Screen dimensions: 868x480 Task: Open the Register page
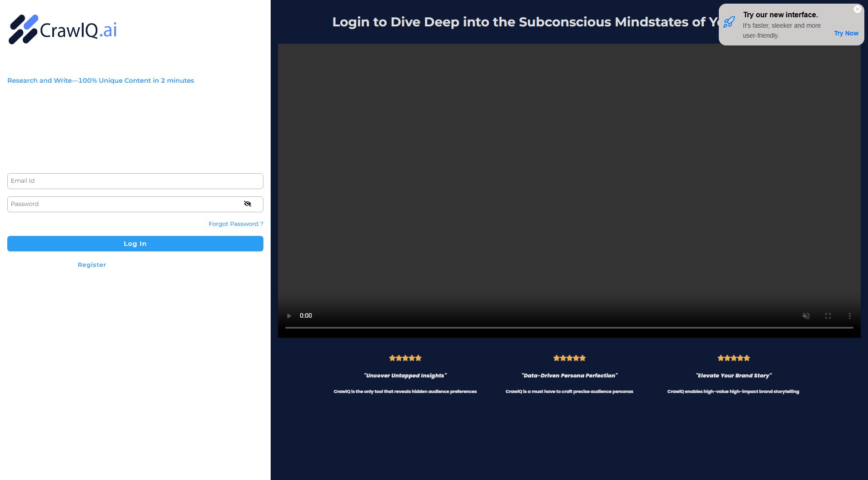coord(91,264)
